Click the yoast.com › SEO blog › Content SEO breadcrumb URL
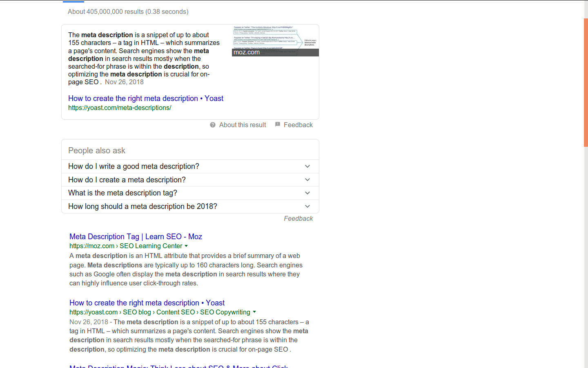The image size is (588, 368). coord(160,312)
